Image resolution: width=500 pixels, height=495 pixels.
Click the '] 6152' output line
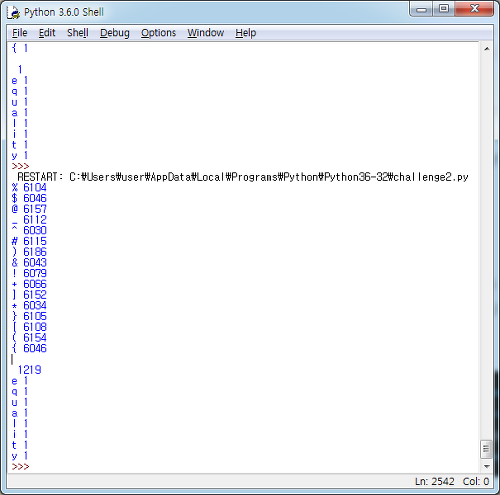[x=29, y=295]
